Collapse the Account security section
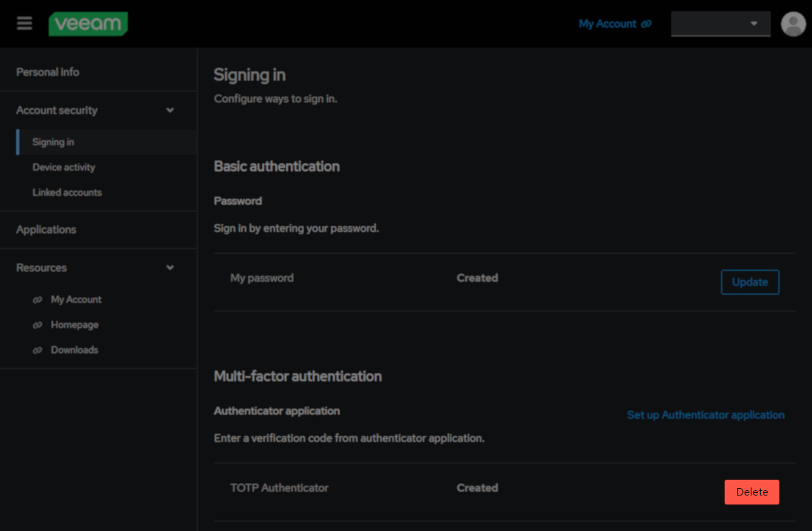This screenshot has width=812, height=531. click(170, 110)
